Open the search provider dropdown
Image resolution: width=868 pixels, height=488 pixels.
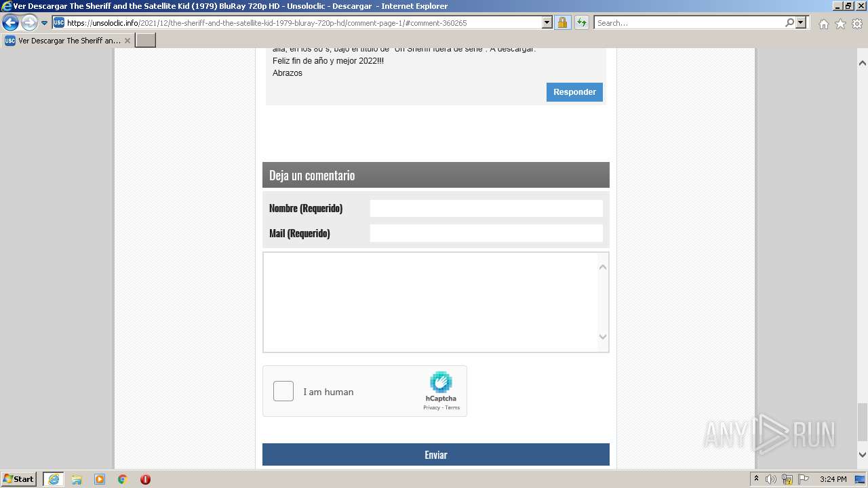click(801, 23)
